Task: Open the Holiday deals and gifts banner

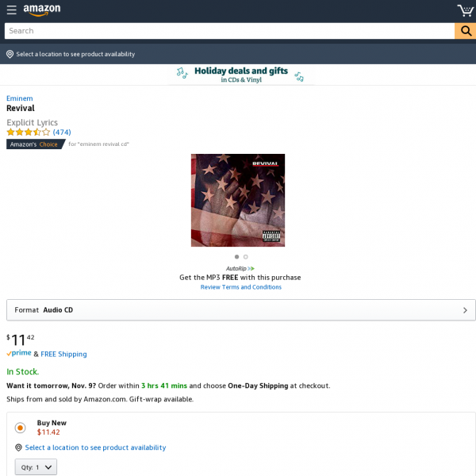Action: pyautogui.click(x=241, y=75)
